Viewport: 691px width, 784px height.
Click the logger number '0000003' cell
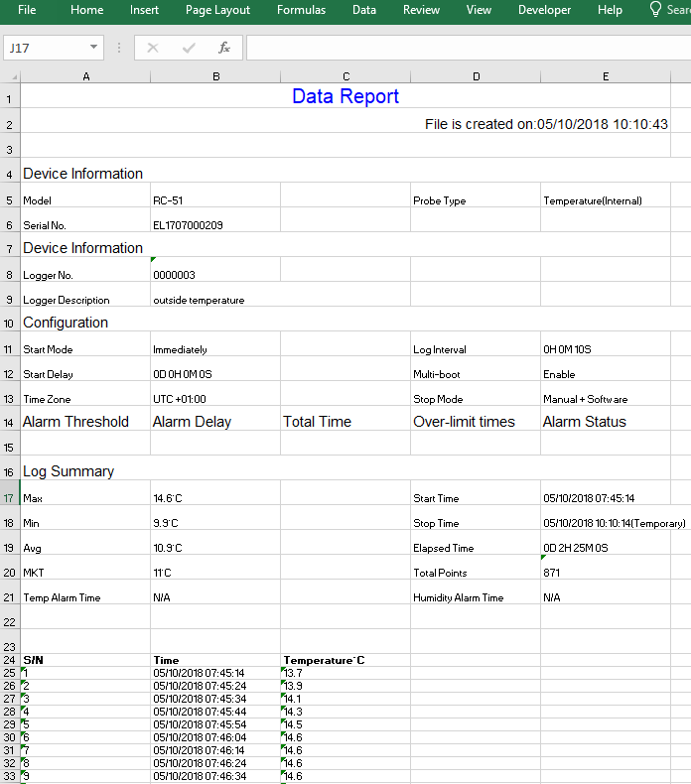click(215, 270)
